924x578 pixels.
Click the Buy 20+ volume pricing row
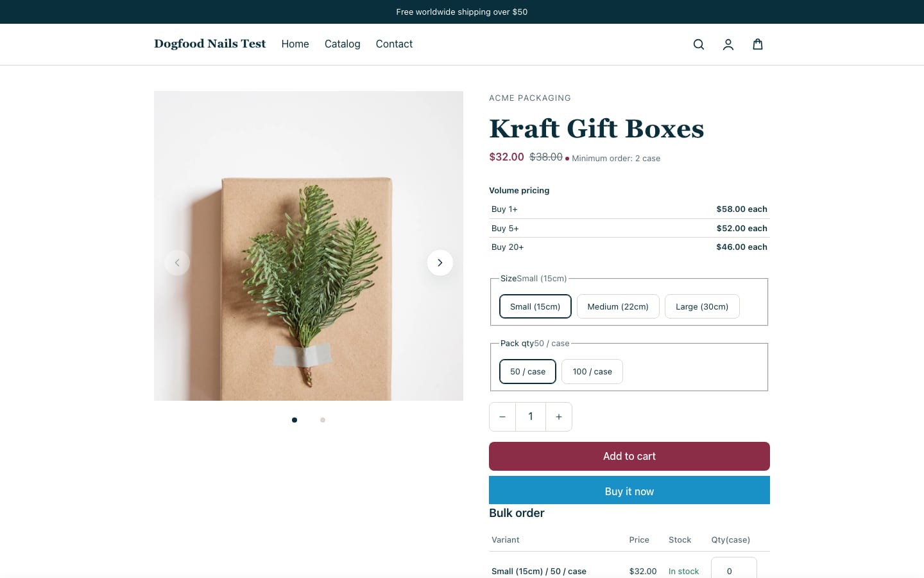(629, 247)
